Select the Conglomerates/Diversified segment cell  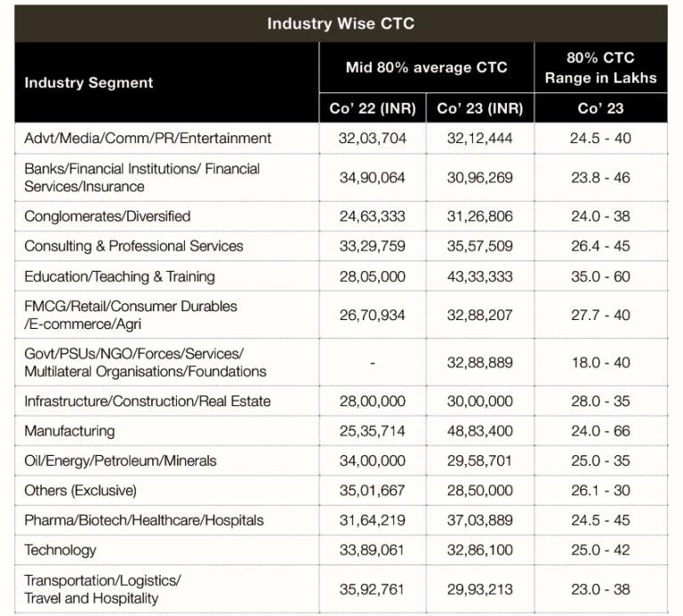point(108,216)
